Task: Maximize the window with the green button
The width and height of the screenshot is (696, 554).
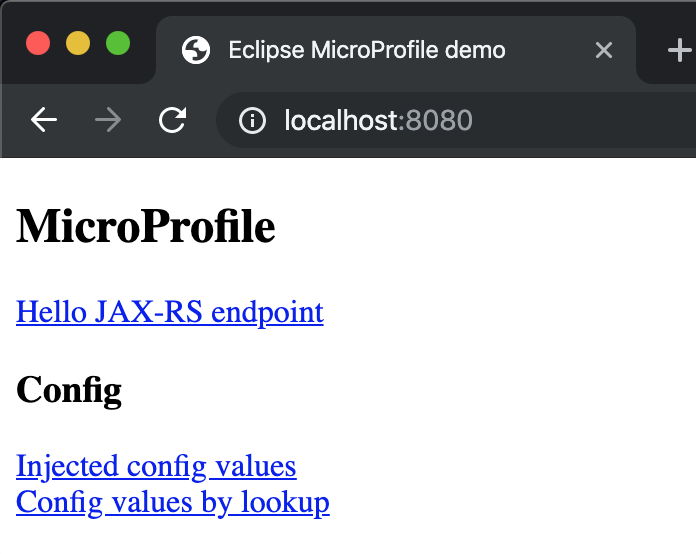Action: coord(118,44)
